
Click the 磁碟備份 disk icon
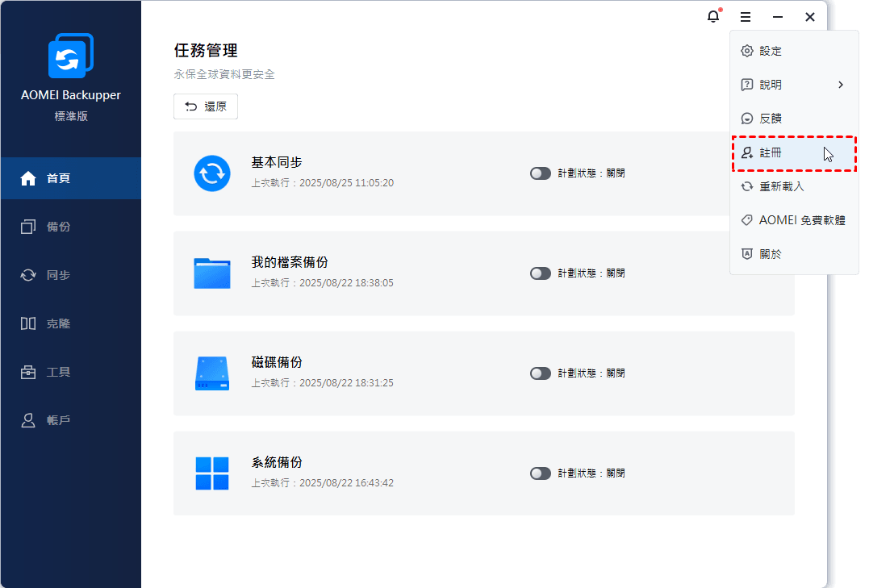pyautogui.click(x=212, y=373)
